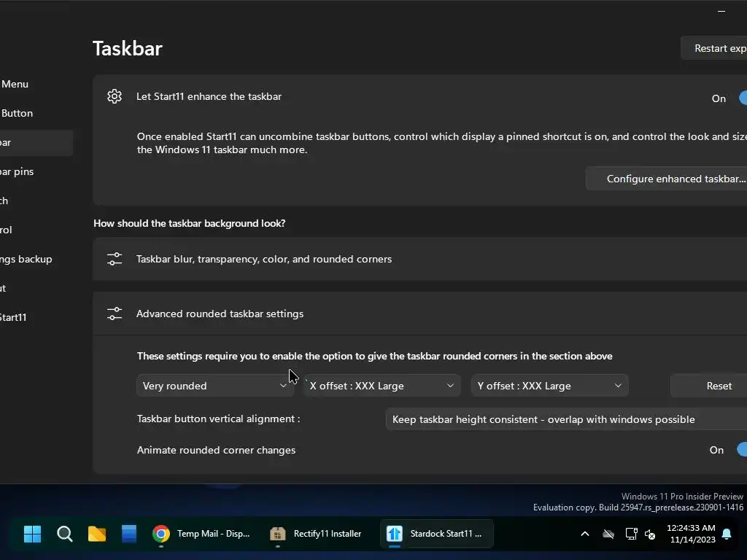Viewport: 747px width, 560px height.
Task: Open the Windows Start button in taskbar
Action: click(32, 534)
